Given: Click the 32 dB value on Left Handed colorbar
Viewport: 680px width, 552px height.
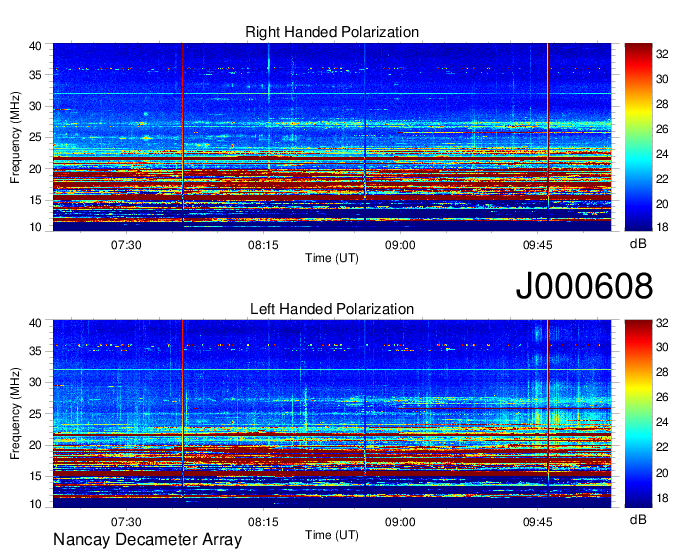Looking at the screenshot, I should tap(662, 323).
